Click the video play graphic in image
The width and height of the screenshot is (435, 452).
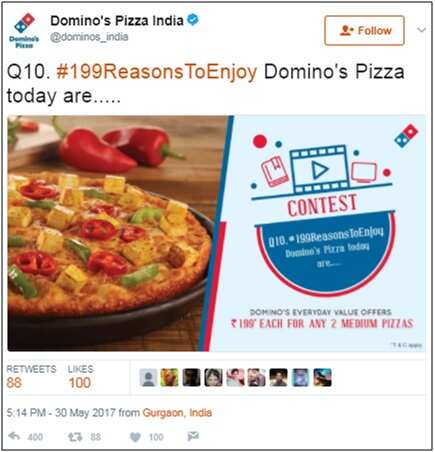point(320,170)
